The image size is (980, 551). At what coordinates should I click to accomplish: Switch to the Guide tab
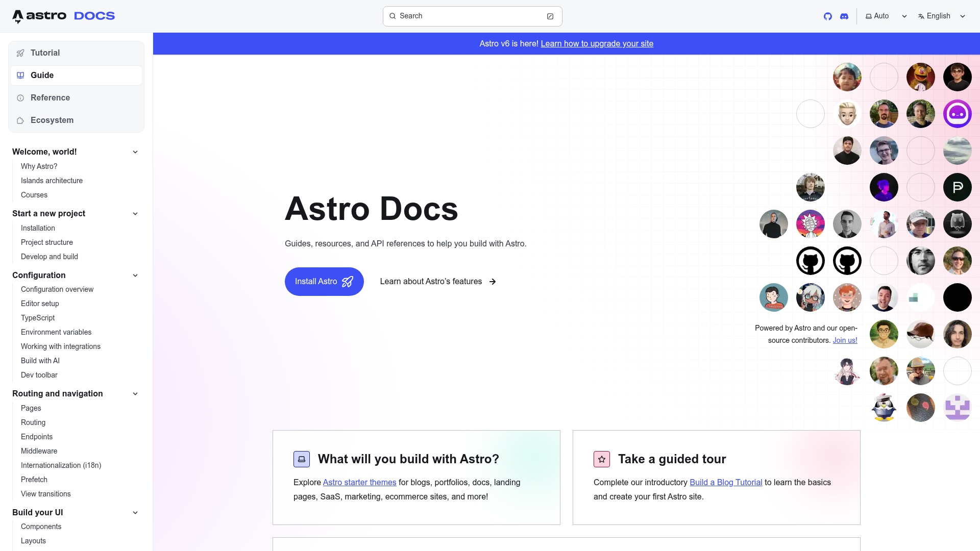pyautogui.click(x=77, y=76)
